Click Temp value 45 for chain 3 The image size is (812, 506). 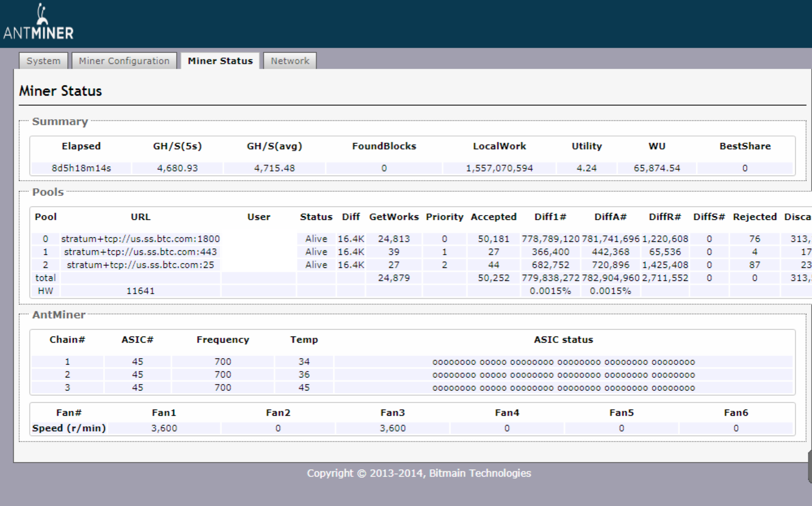[304, 388]
